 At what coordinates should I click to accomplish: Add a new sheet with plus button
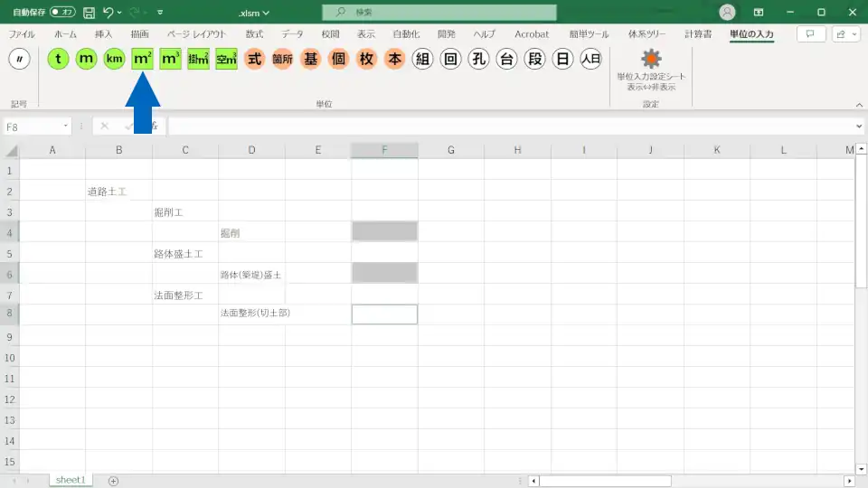coord(113,481)
